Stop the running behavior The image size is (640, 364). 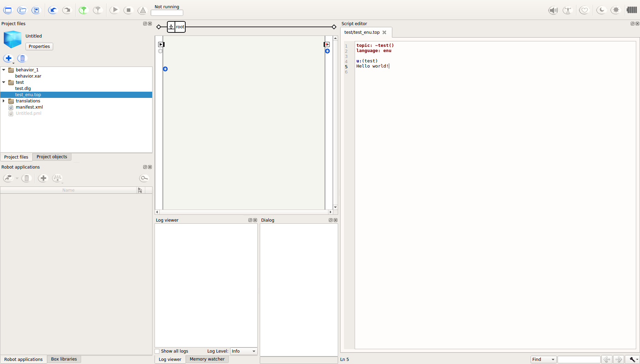click(129, 10)
